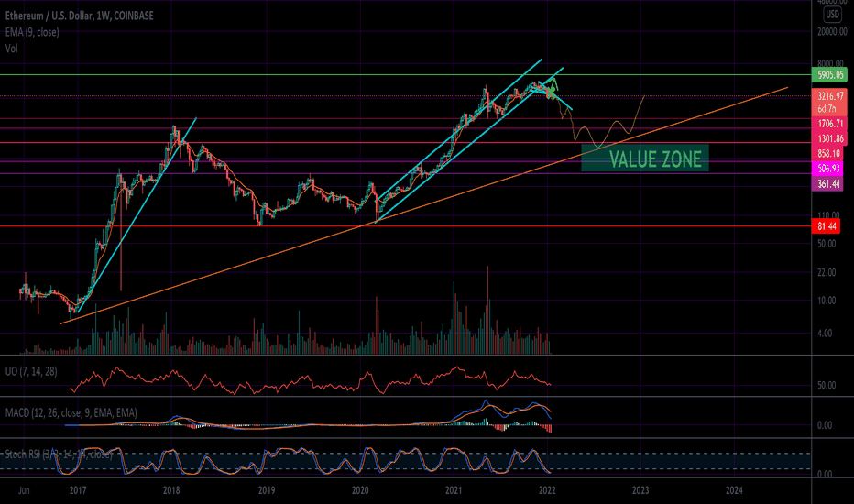Click the purple 361.44 price label
This screenshot has height=504, width=854.
827,184
